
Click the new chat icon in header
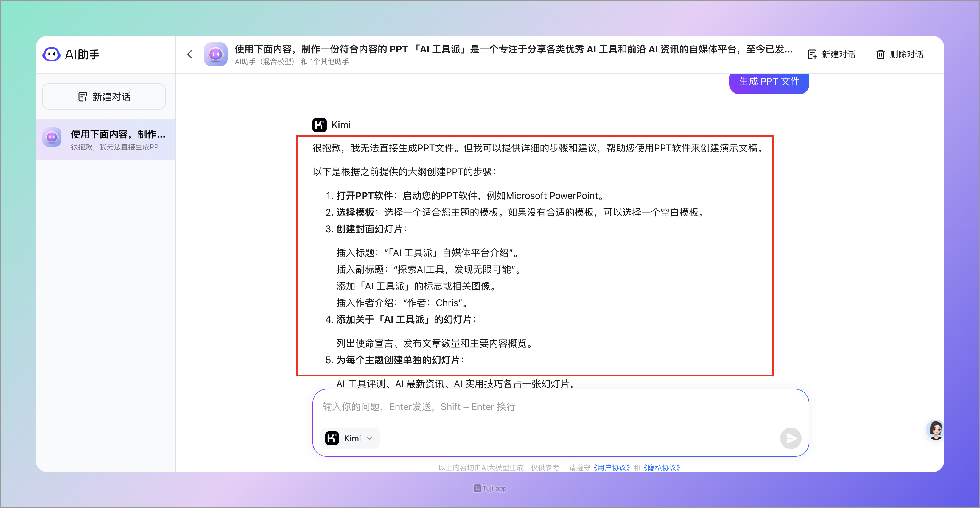pos(812,54)
